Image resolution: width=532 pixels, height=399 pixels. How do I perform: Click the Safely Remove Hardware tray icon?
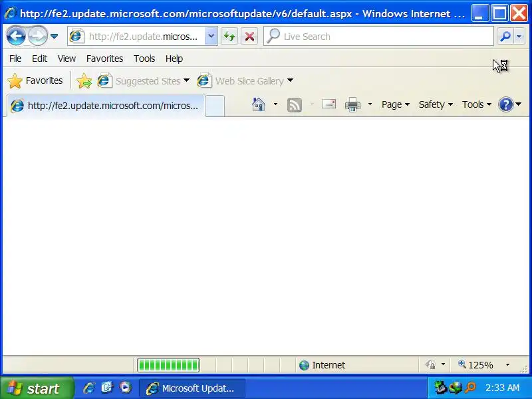click(441, 388)
